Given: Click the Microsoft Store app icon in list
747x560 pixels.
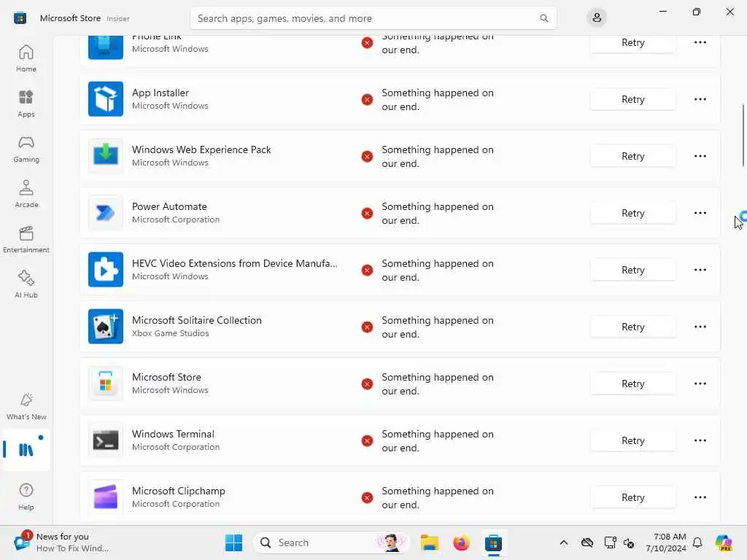Looking at the screenshot, I should click(x=106, y=384).
